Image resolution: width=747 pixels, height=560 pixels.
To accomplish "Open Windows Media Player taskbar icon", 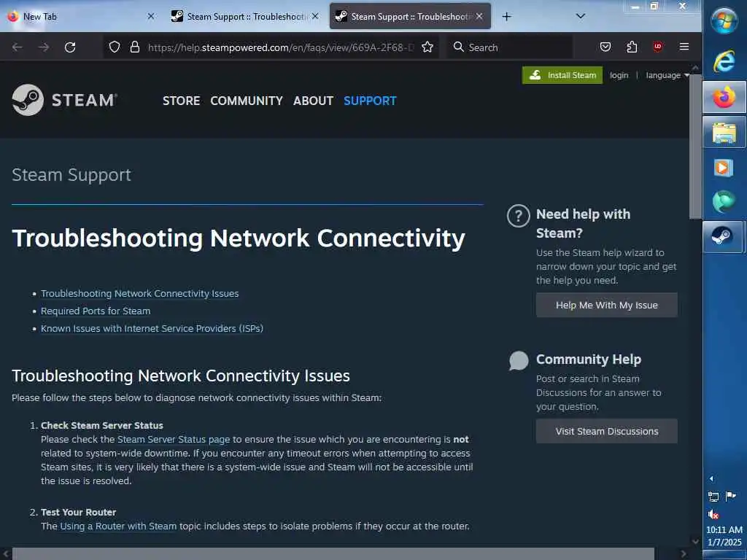I will [x=723, y=168].
